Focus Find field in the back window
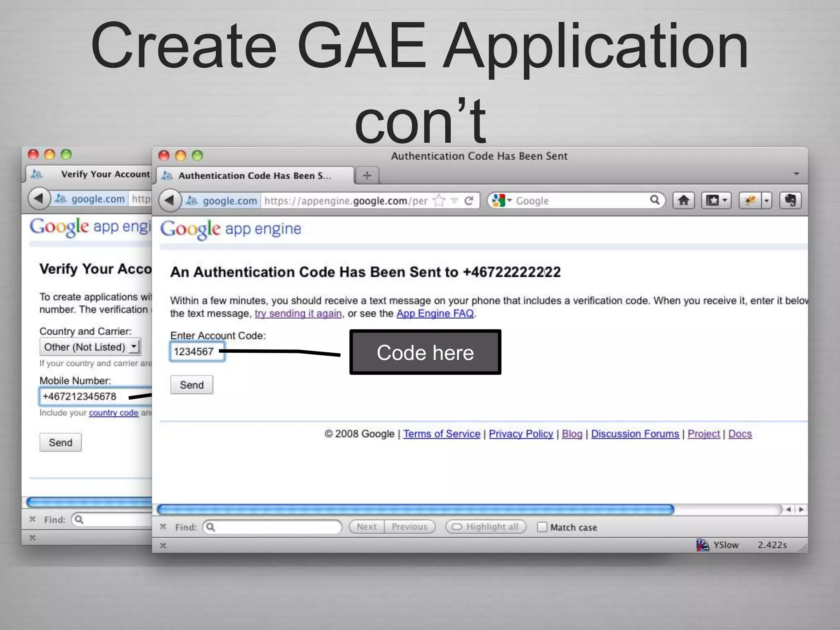 112,520
